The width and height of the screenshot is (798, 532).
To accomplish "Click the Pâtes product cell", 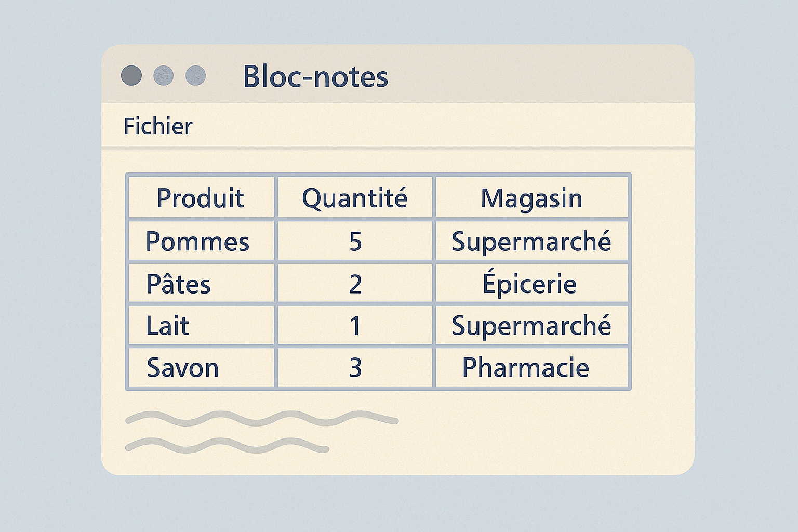I will (179, 284).
